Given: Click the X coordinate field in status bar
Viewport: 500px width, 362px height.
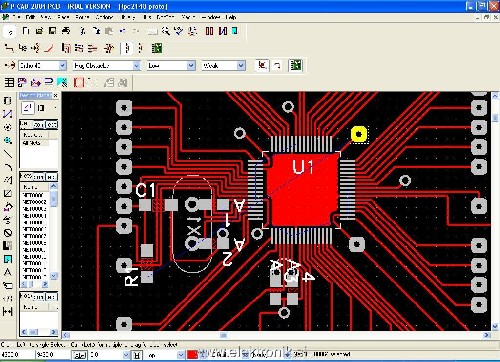Looking at the screenshot, I should coord(16,355).
